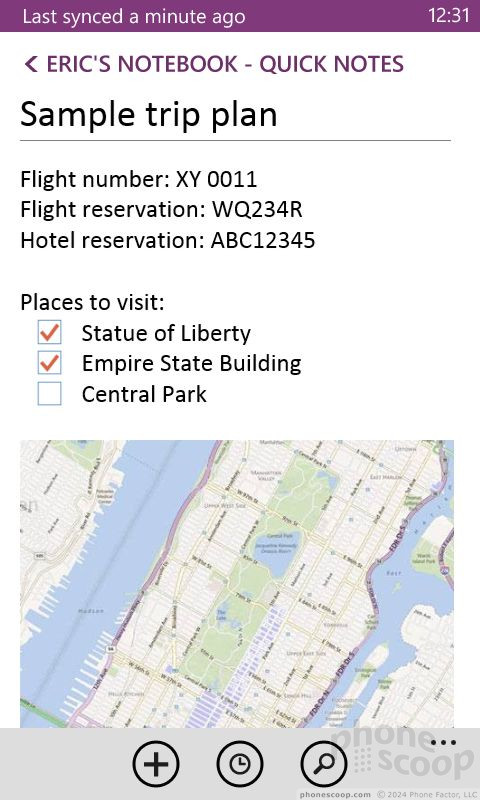Check the Central Park checkbox

click(x=49, y=394)
